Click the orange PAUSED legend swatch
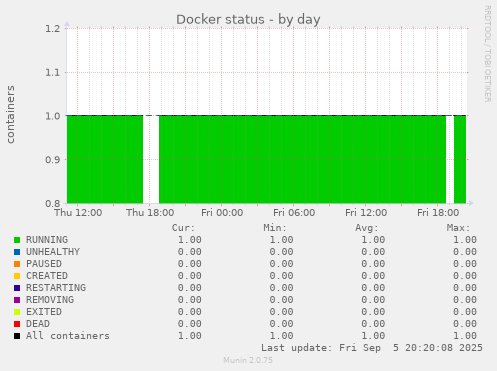 [17, 264]
